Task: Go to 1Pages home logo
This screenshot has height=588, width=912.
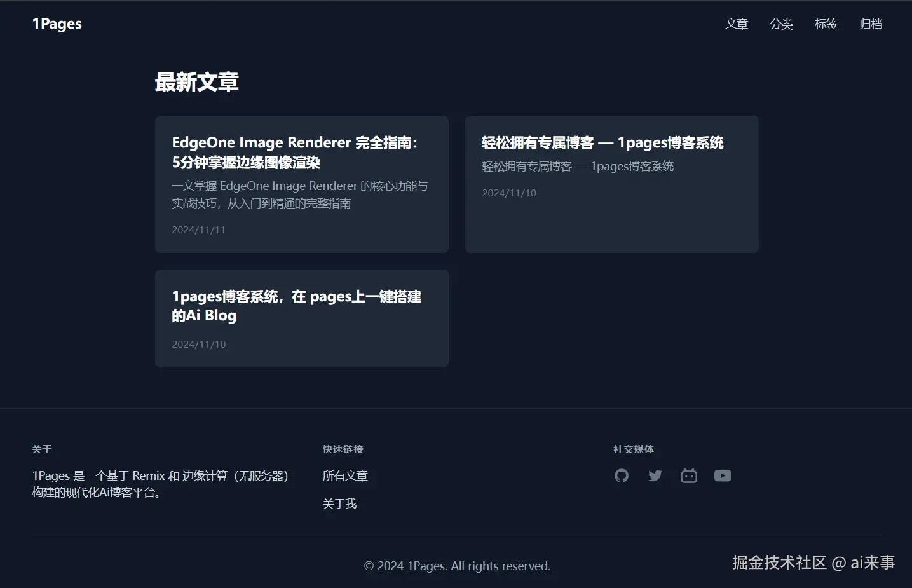Action: (57, 24)
